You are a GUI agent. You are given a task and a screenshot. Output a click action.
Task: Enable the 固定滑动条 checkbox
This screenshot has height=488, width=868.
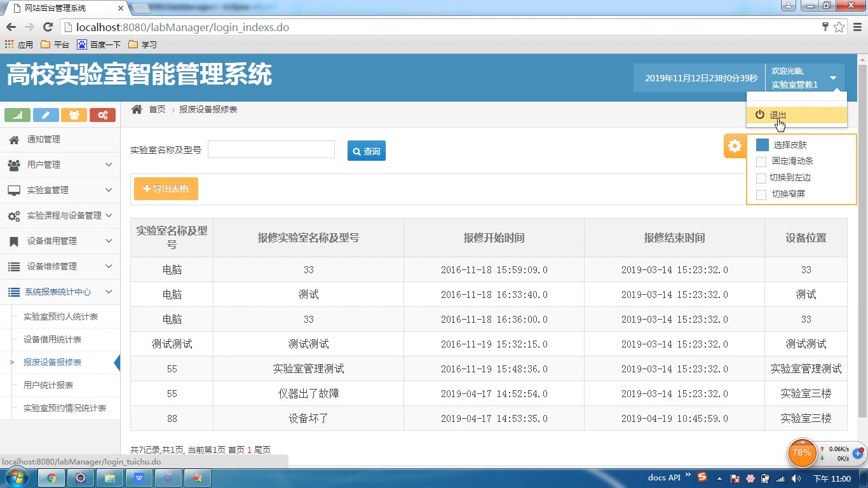pyautogui.click(x=761, y=161)
